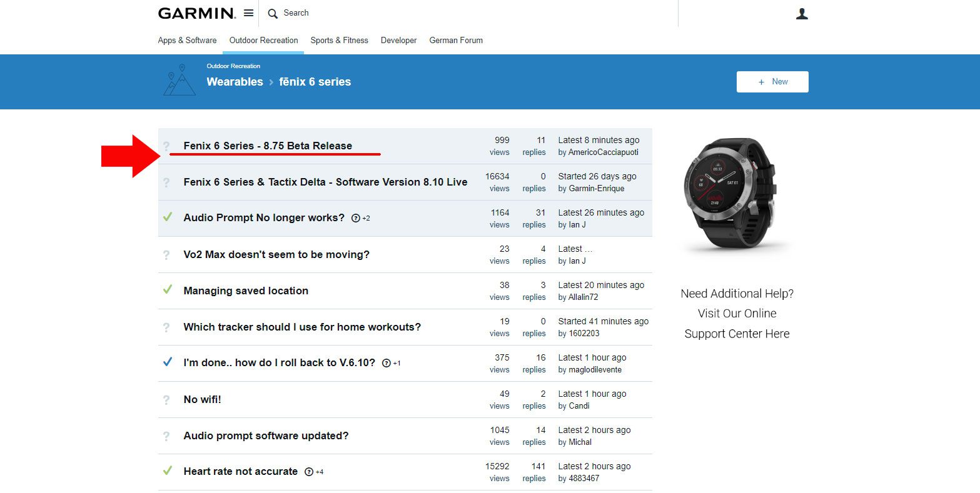Open the Developer tab

(398, 41)
